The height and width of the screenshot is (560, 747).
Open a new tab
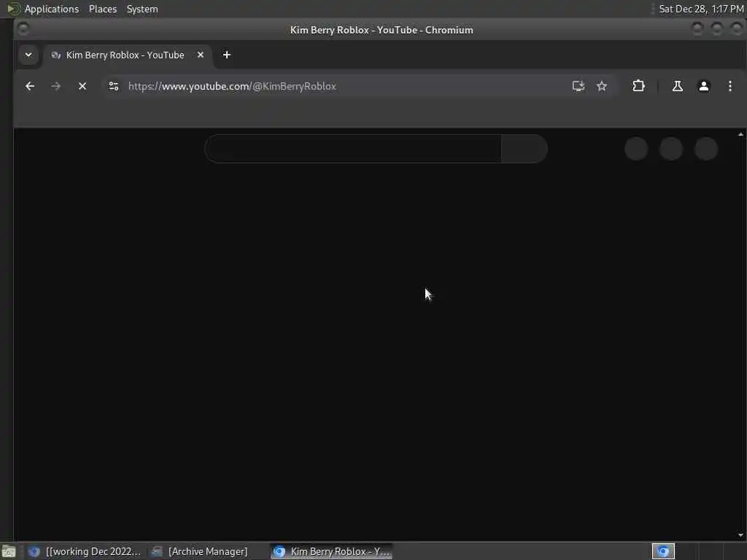(227, 55)
